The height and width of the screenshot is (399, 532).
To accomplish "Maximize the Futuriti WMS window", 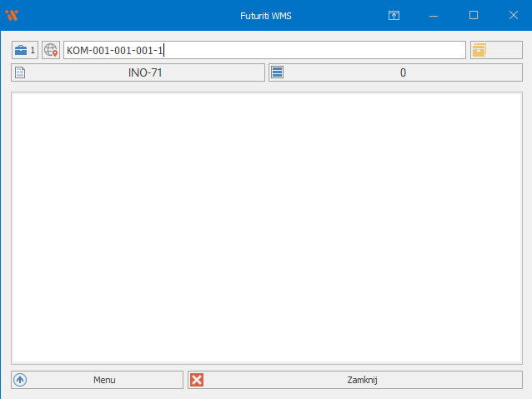I will pyautogui.click(x=473, y=15).
